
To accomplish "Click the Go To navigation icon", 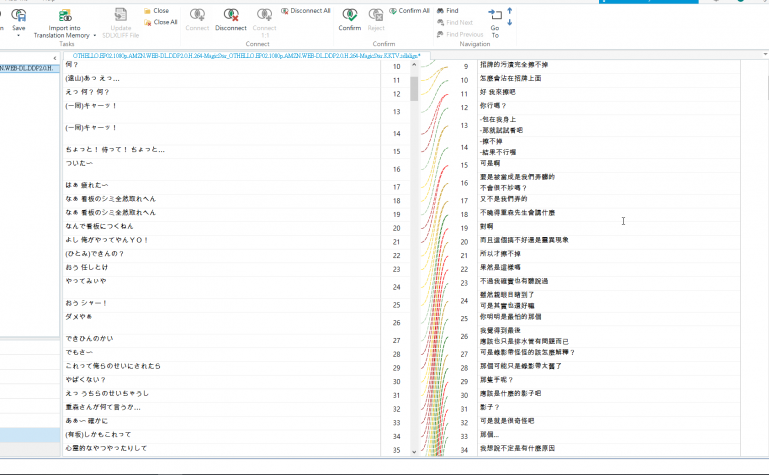I will click(495, 15).
